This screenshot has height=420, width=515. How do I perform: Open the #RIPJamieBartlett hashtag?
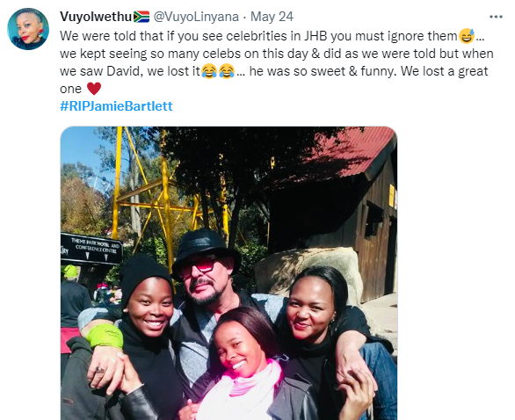pyautogui.click(x=116, y=106)
